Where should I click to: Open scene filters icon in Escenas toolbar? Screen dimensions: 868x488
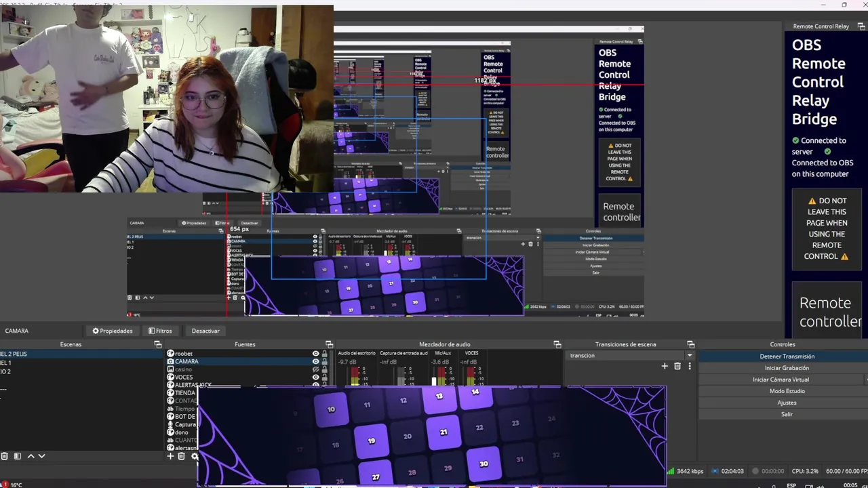[x=18, y=456]
